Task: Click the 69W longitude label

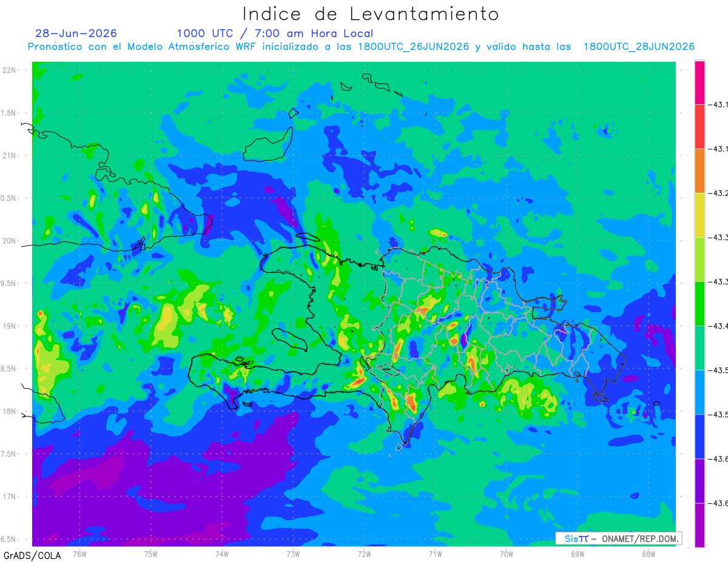Action: [578, 553]
